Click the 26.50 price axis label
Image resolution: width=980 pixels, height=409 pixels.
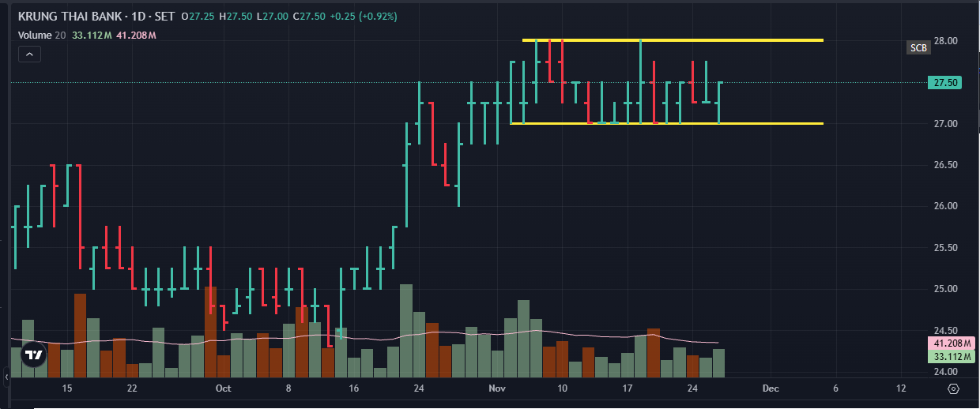pos(946,165)
